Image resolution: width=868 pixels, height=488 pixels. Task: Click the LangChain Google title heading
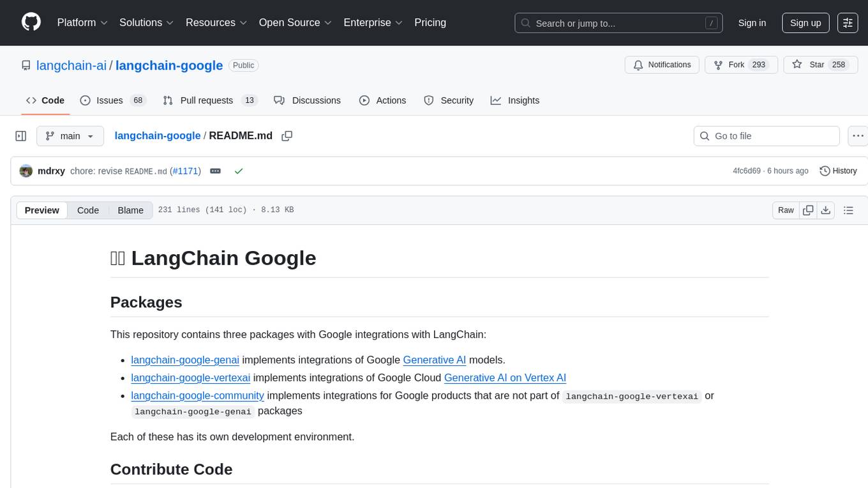[x=213, y=258]
